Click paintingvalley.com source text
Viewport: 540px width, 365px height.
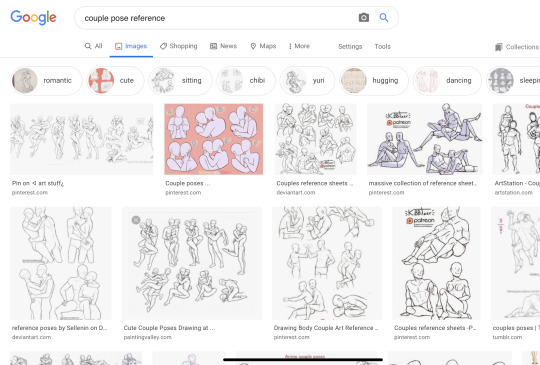coord(148,337)
